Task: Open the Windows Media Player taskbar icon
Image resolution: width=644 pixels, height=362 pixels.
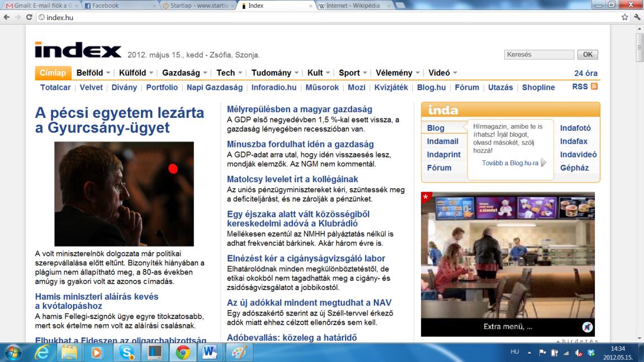Action: [97, 353]
